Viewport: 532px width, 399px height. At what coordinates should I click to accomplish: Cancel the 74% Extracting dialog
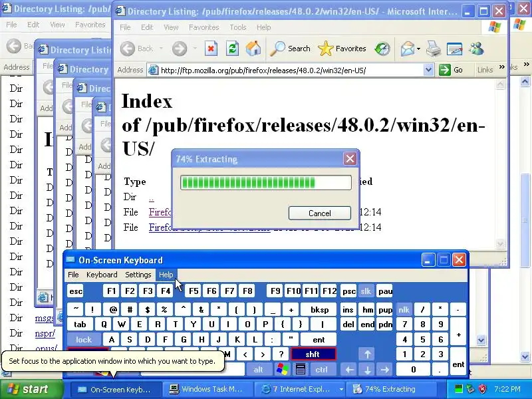320,213
